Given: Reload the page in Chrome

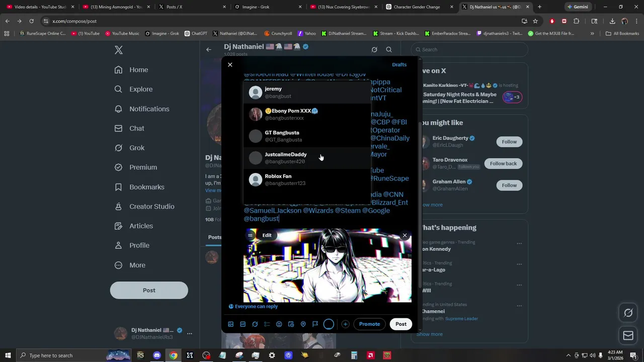Looking at the screenshot, I should (31, 21).
